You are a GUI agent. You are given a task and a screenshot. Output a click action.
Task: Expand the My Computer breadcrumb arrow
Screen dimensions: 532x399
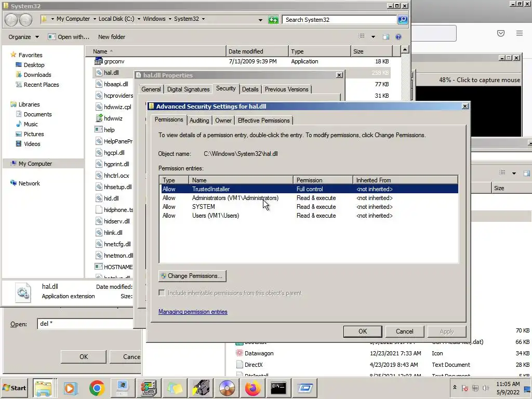pyautogui.click(x=95, y=19)
